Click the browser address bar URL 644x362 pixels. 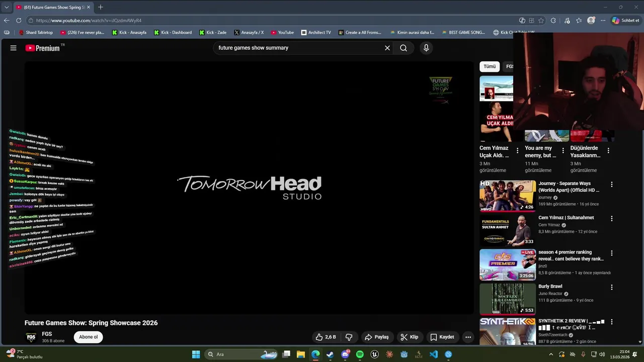[x=89, y=21]
